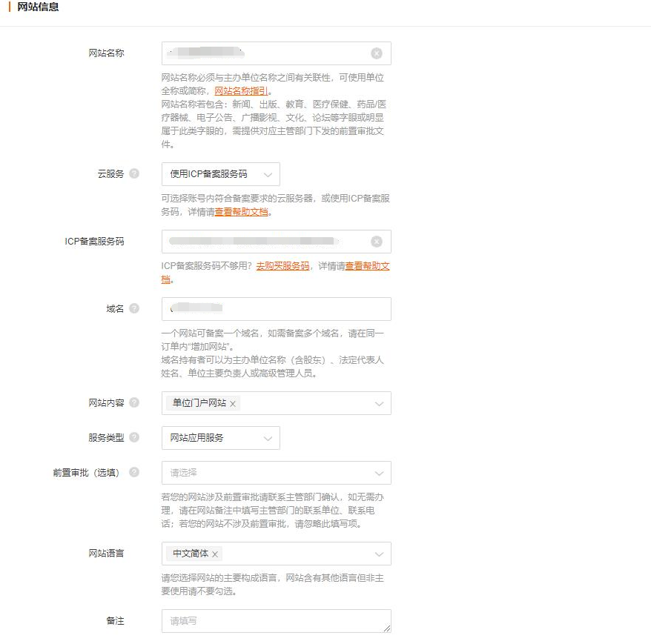Expand the 网站内容 dropdown
The image size is (651, 644).
379,404
